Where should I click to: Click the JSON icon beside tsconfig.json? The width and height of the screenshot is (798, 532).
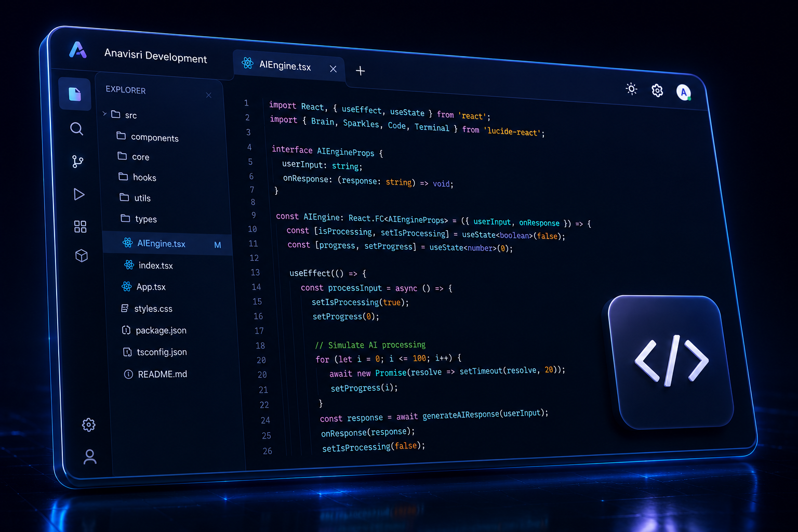[x=127, y=352]
